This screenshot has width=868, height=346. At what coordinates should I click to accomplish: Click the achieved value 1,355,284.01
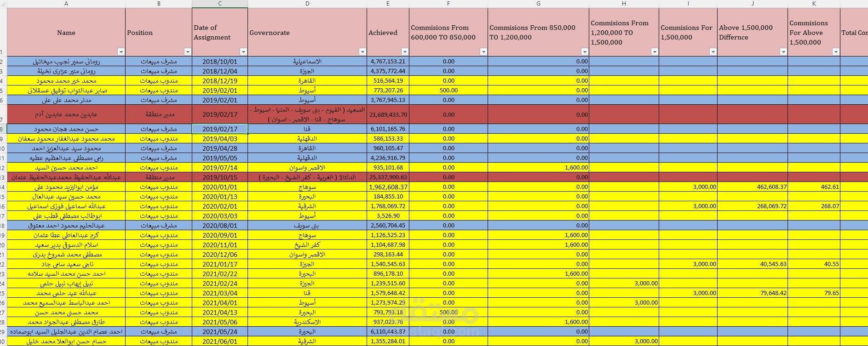(x=388, y=341)
